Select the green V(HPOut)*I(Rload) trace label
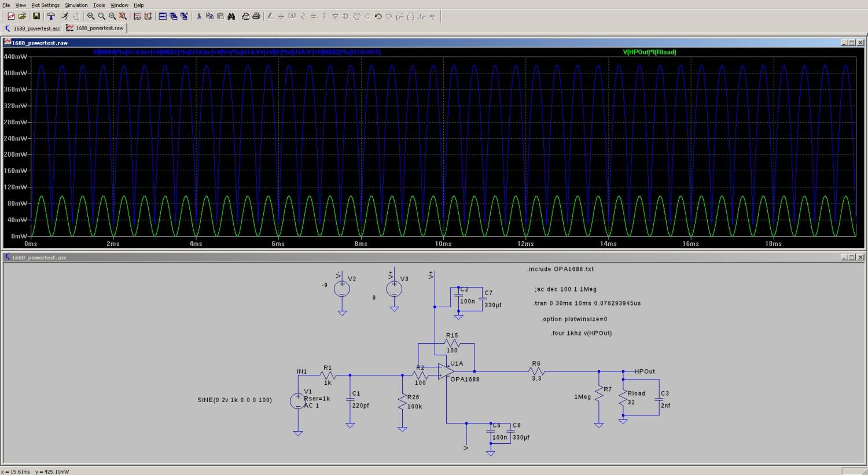This screenshot has height=475, width=868. 649,52
